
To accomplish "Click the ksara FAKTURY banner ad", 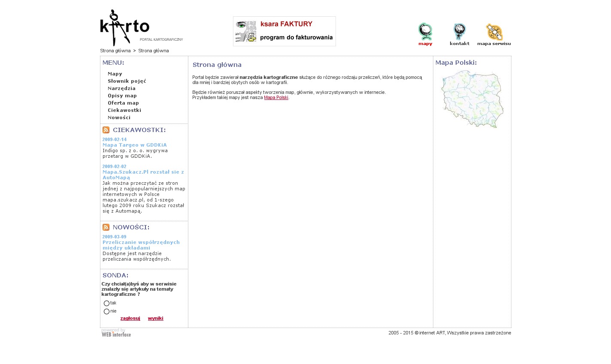I will click(x=284, y=31).
